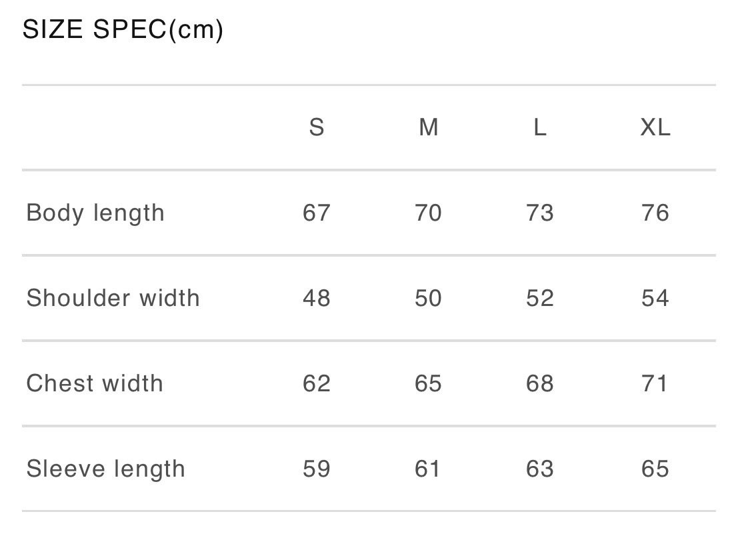Click sleeve length value 61 for M

coord(428,469)
